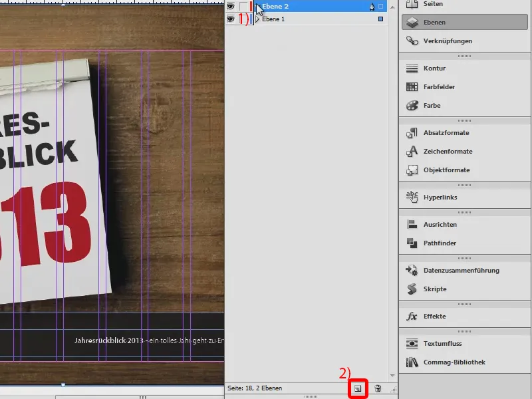Open the Absatzformate paragraph styles icon
The image size is (532, 399).
point(412,132)
